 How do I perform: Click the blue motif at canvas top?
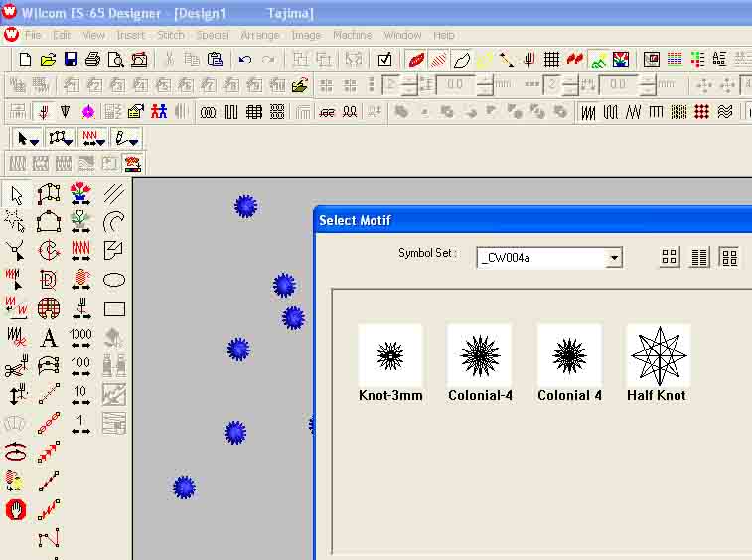pyautogui.click(x=245, y=207)
